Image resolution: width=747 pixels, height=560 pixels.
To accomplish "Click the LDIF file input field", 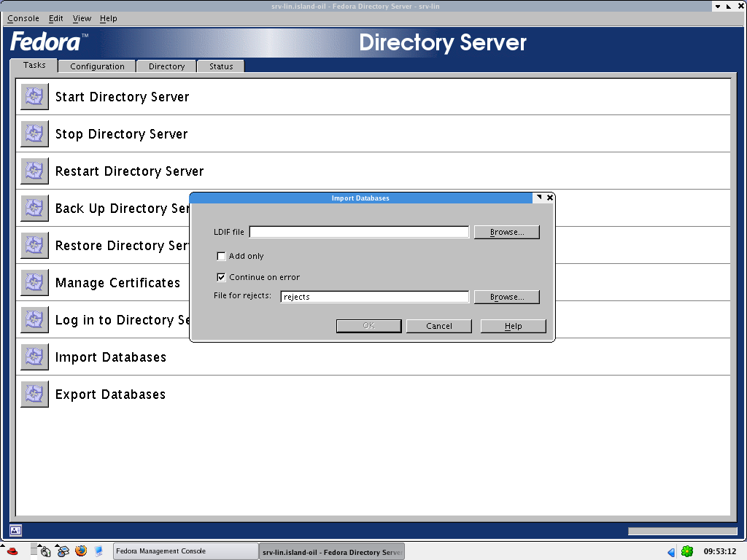I will click(359, 232).
